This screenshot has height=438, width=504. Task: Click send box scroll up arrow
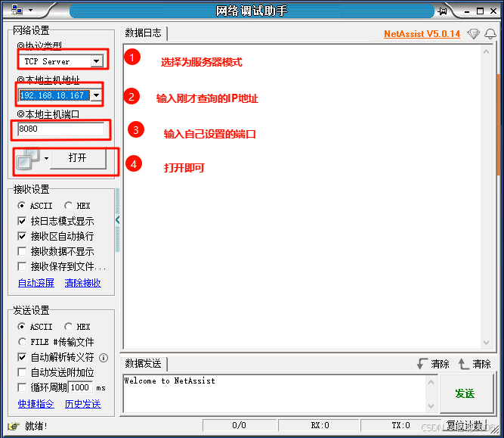431,382
